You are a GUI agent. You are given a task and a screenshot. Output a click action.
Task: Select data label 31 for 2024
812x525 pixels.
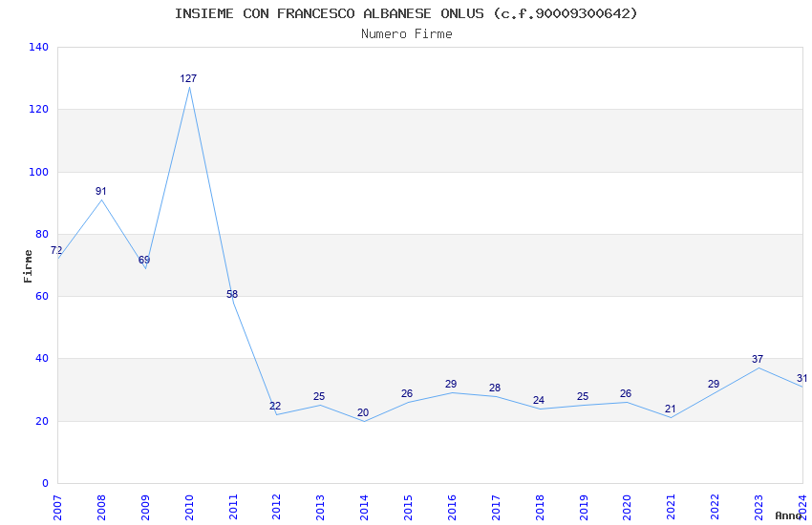[802, 378]
